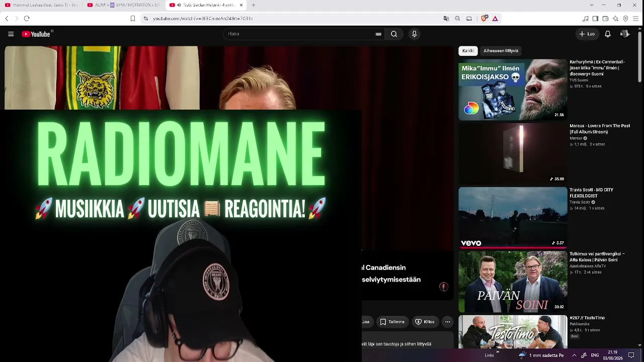Click the Kiitos thanks button
The width and height of the screenshot is (644, 362).
click(425, 322)
